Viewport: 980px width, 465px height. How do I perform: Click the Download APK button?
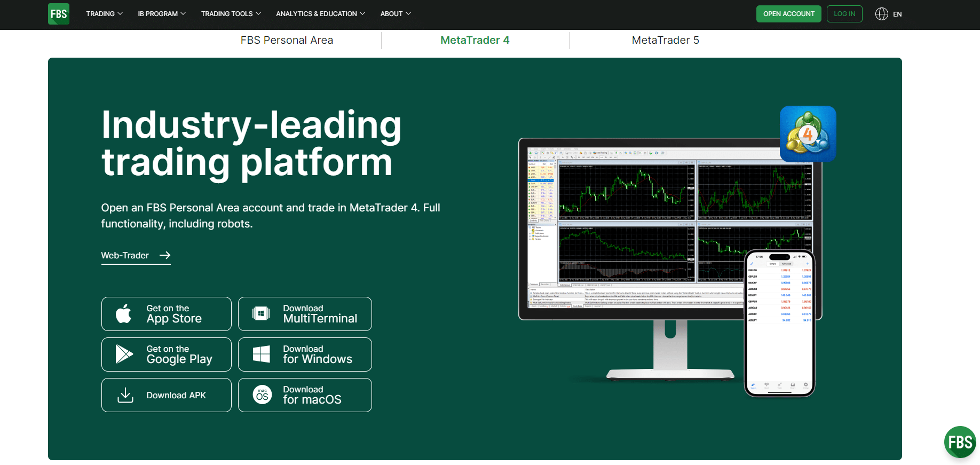[x=167, y=395]
